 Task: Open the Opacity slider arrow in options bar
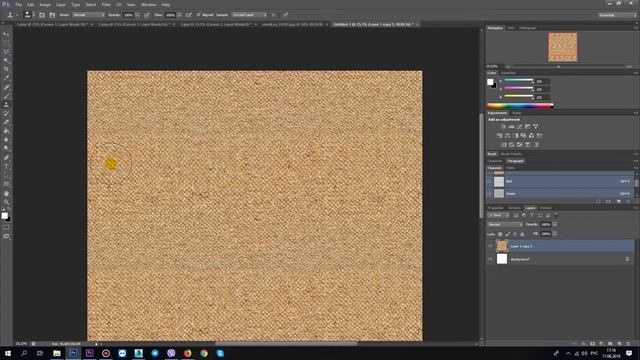pos(137,15)
